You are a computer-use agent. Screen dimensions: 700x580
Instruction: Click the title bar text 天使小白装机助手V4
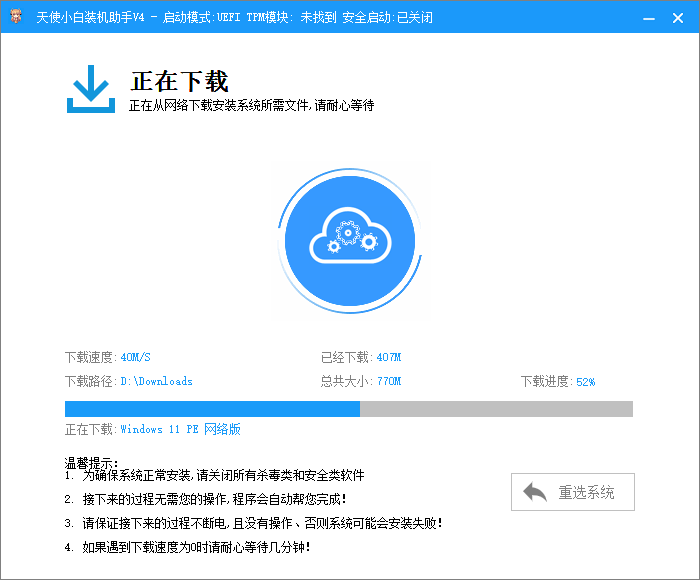tap(90, 17)
